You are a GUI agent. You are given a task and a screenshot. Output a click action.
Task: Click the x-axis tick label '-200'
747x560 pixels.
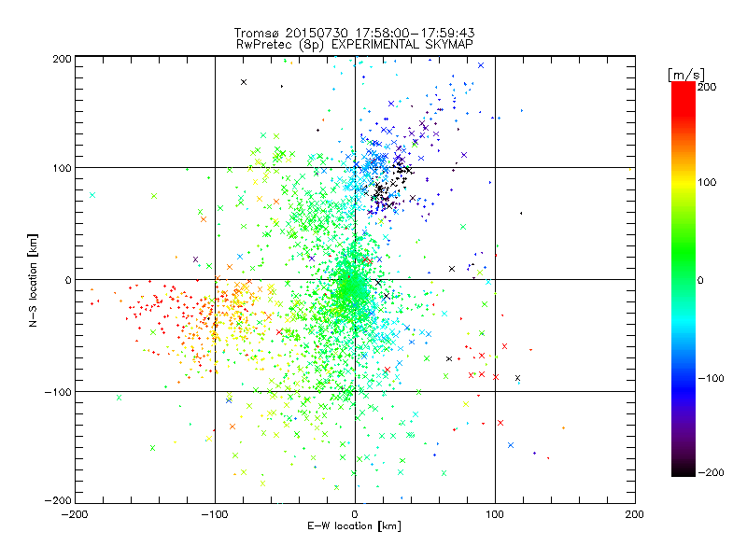pos(75,514)
